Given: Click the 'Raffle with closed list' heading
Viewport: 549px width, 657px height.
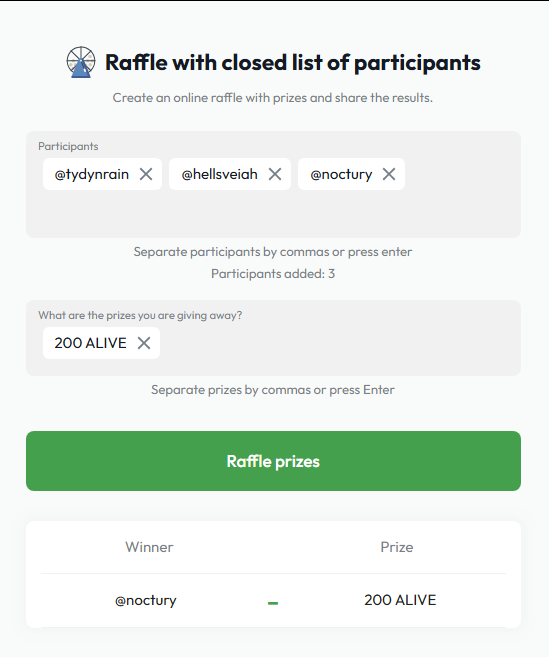Looking at the screenshot, I should 293,62.
